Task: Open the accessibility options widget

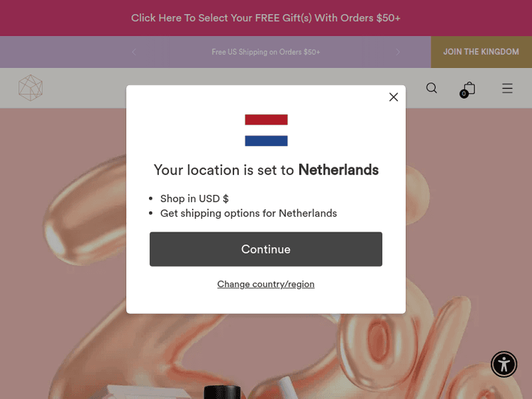Action: tap(504, 364)
